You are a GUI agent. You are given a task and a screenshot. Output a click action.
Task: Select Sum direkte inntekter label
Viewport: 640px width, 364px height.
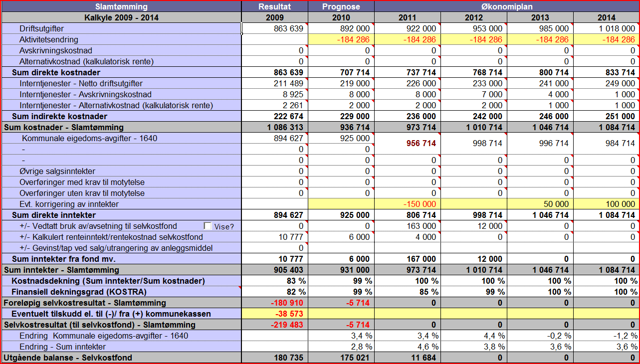pyautogui.click(x=121, y=215)
